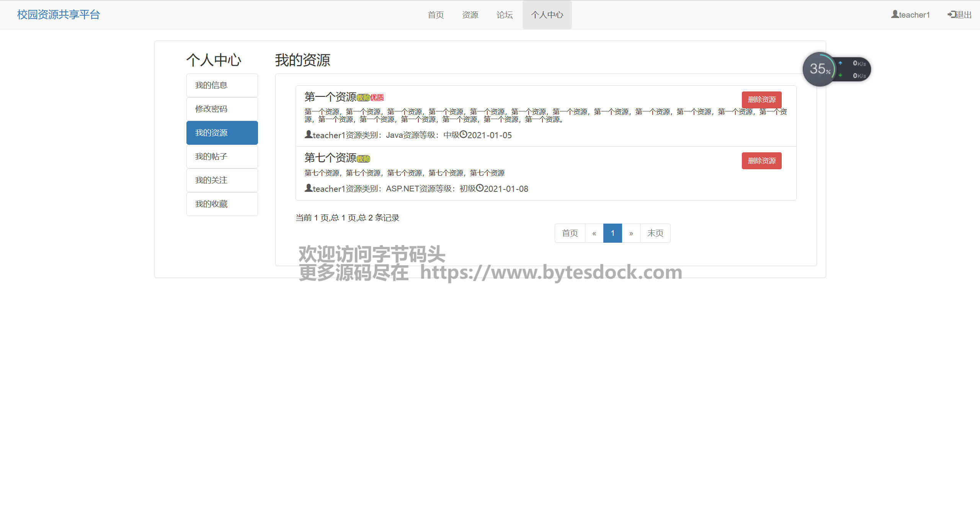Viewport: 980px width, 526px height.
Task: Click the red 优质 badge on 第一个资源
Action: click(377, 98)
